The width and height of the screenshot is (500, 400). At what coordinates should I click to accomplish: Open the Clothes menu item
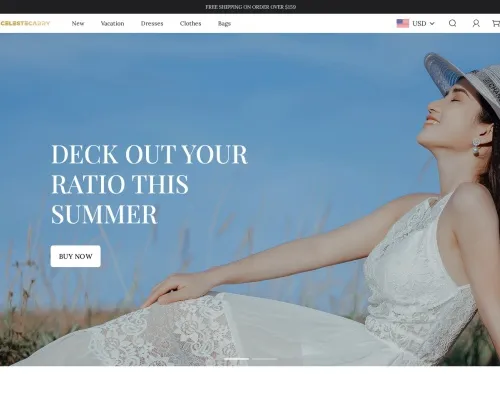point(190,23)
